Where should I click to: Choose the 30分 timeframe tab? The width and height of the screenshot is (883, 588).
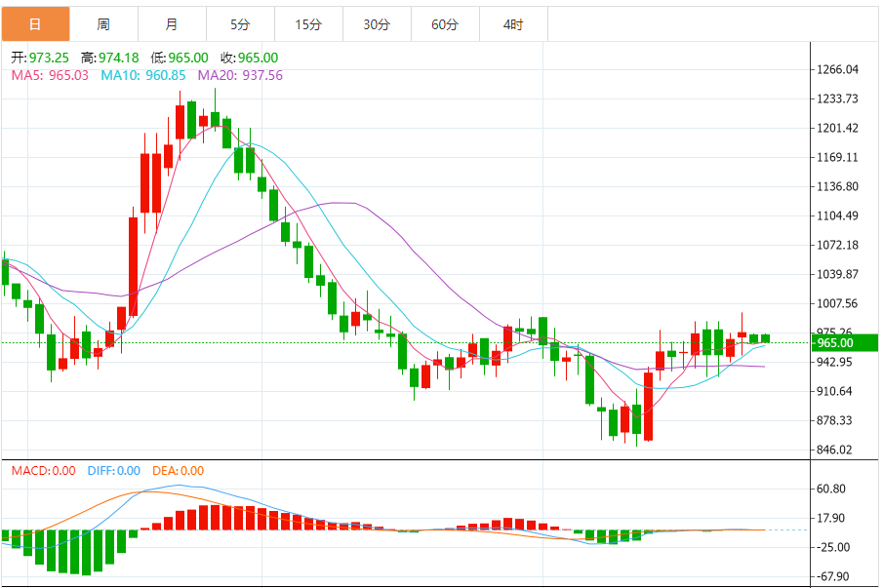(377, 24)
